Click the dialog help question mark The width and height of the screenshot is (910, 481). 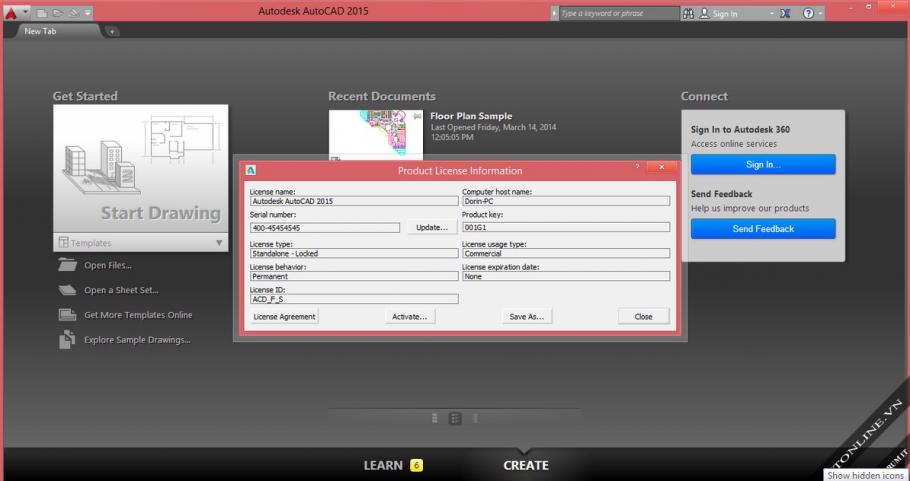tap(637, 167)
